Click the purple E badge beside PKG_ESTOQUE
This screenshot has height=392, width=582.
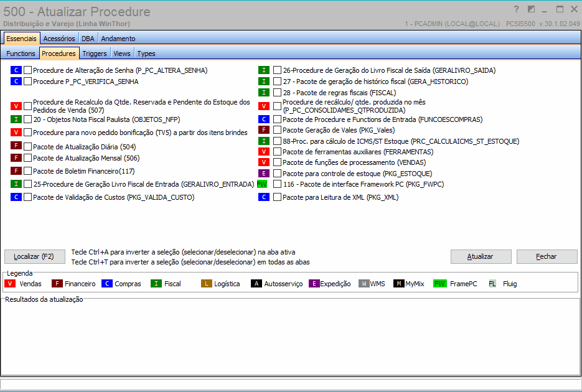[x=263, y=173]
